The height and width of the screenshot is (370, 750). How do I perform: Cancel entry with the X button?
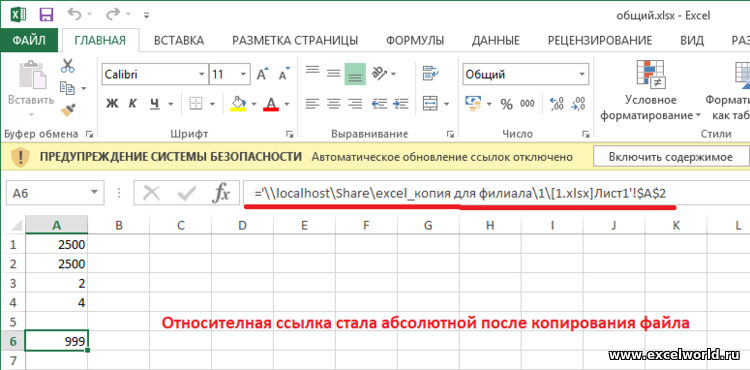click(x=152, y=193)
